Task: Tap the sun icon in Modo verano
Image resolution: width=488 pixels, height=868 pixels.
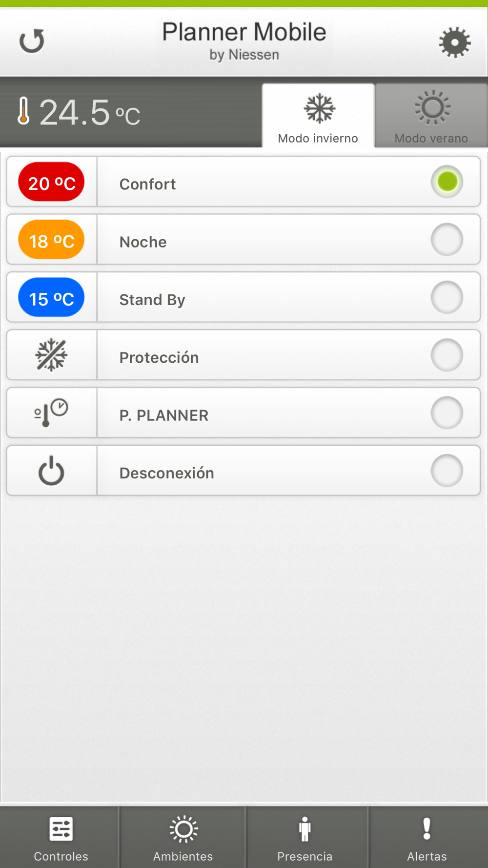Action: click(432, 107)
